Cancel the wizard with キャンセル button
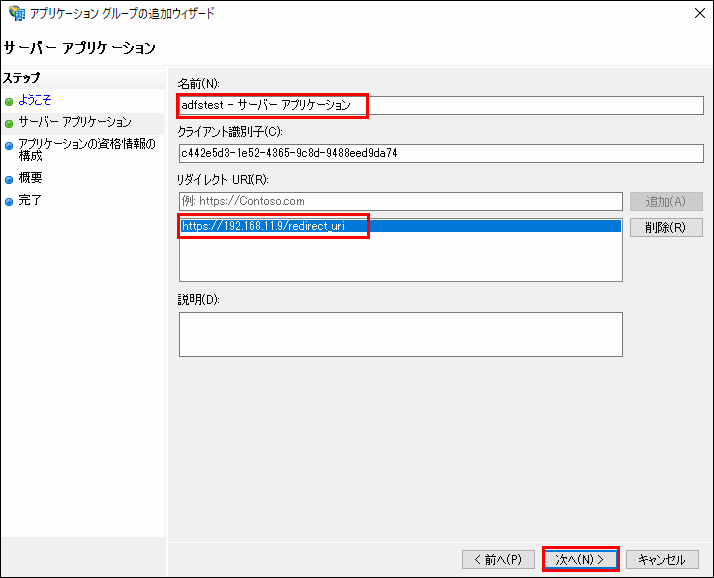Image resolution: width=714 pixels, height=578 pixels. click(x=662, y=559)
